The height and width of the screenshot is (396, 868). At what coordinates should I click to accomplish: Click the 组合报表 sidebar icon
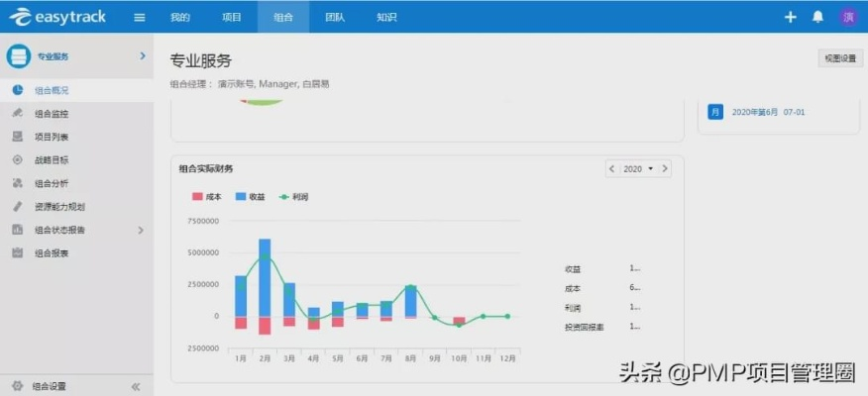tap(18, 252)
